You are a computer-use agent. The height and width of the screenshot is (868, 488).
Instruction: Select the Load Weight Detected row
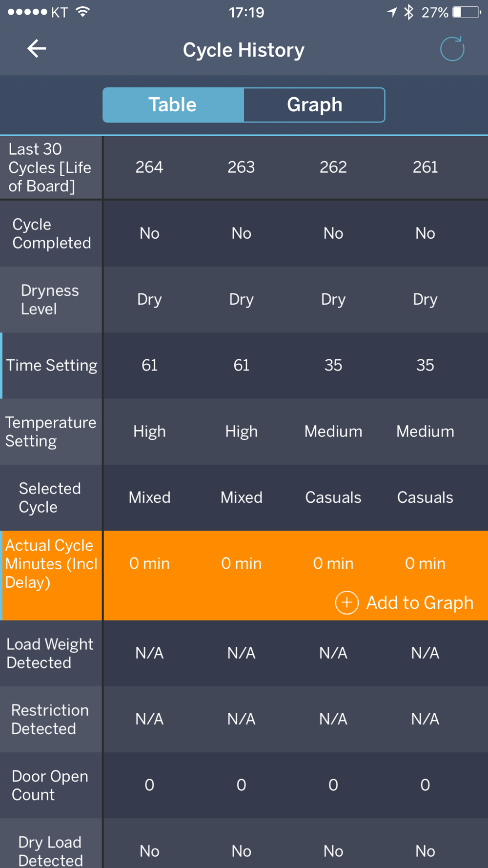pos(244,653)
